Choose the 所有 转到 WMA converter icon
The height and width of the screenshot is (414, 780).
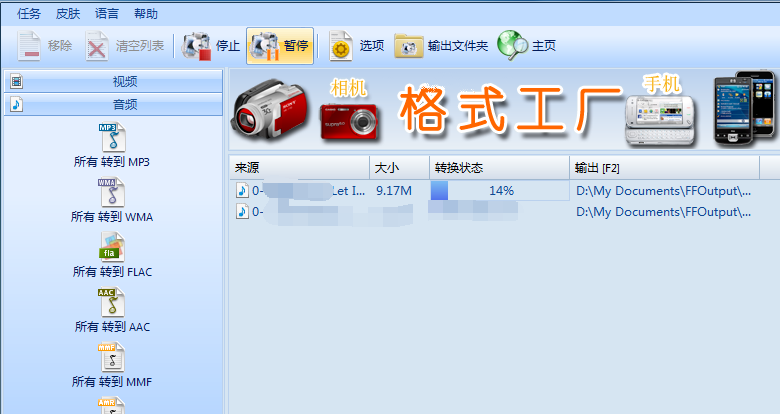(x=112, y=192)
